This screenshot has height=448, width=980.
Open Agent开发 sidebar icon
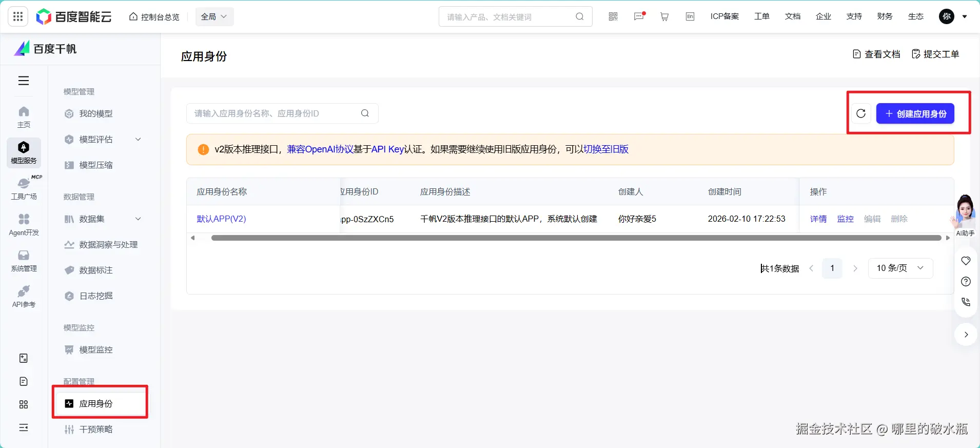pyautogui.click(x=24, y=225)
